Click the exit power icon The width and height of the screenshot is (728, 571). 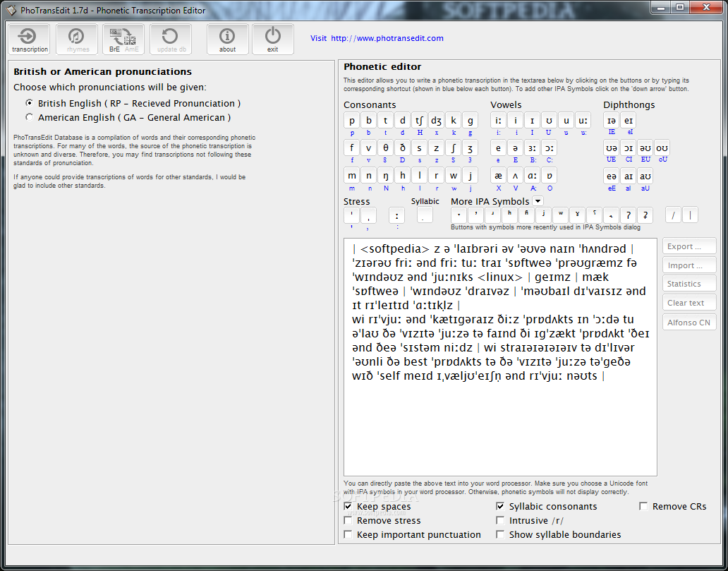tap(273, 40)
